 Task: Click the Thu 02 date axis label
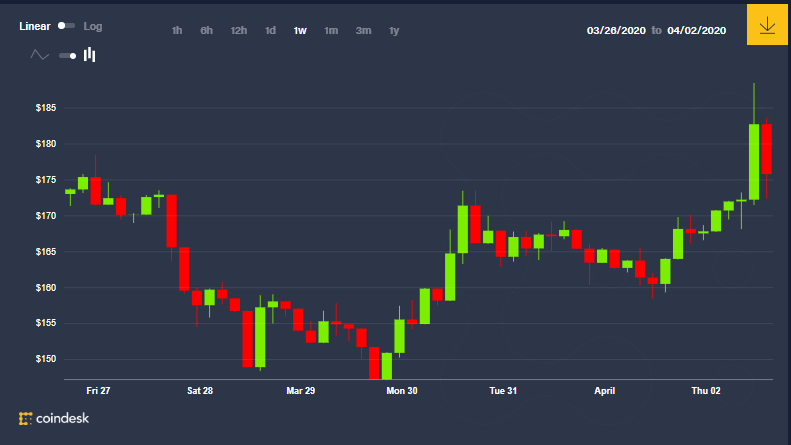[706, 391]
